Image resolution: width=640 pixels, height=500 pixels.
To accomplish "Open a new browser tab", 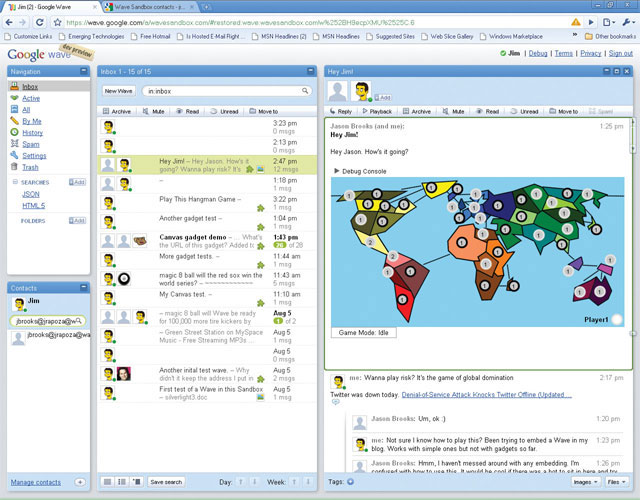I will [x=207, y=7].
